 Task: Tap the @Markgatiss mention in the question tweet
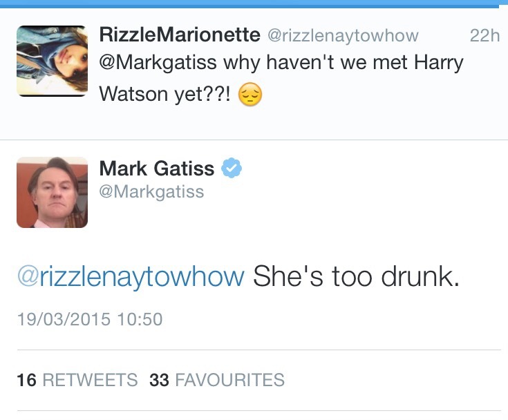[x=158, y=64]
